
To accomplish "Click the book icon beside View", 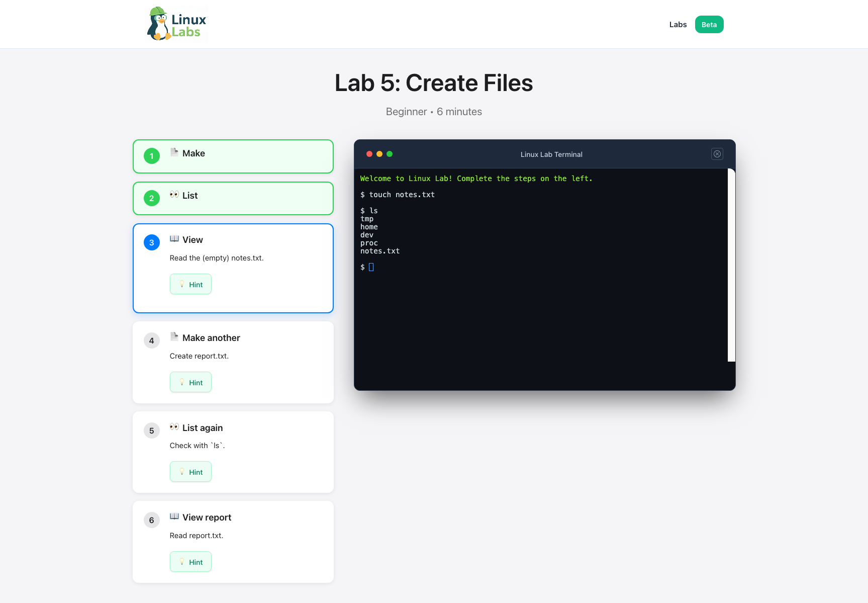I will click(x=174, y=239).
